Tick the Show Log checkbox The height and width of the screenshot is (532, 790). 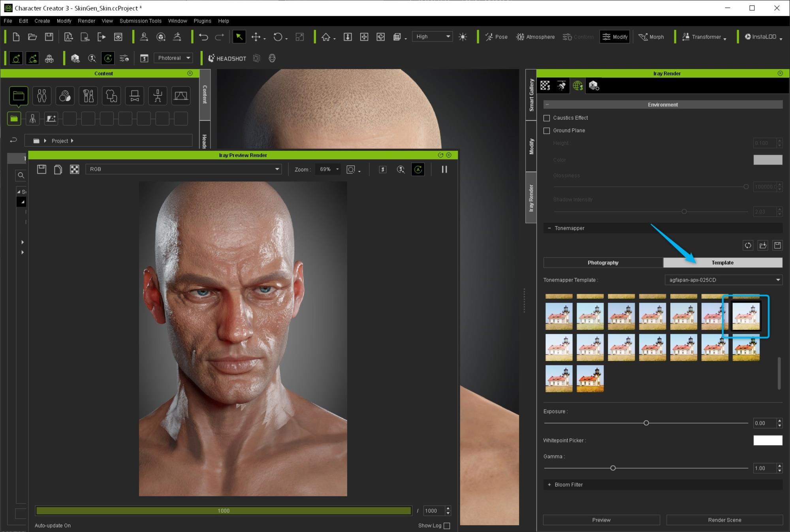point(447,526)
